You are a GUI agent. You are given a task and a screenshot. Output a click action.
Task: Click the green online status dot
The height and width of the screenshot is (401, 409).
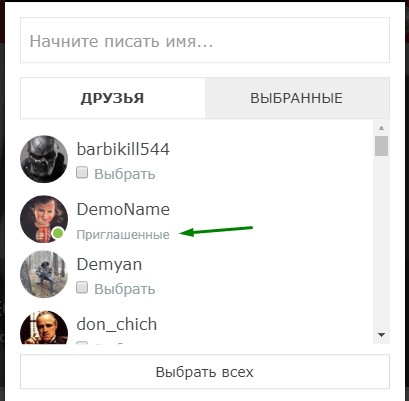58,233
